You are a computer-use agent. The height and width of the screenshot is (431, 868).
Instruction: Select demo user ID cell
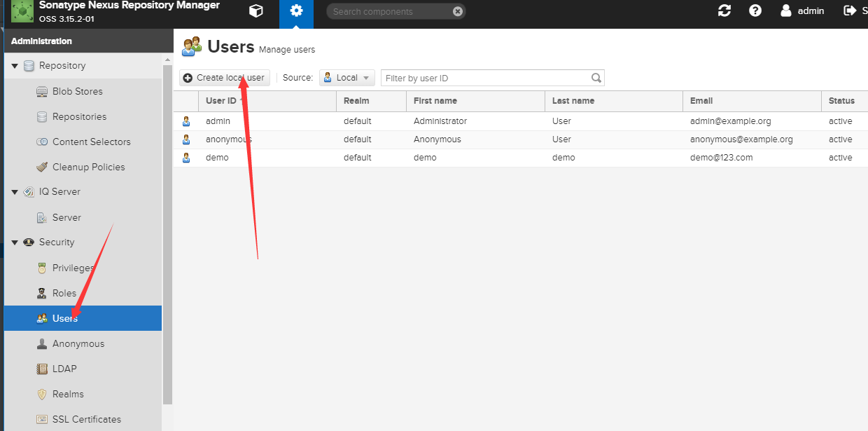[x=267, y=158]
